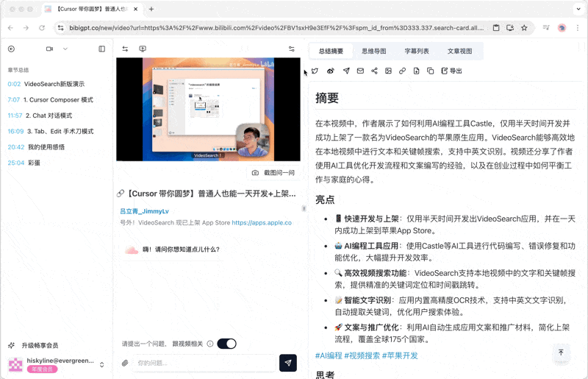The width and height of the screenshot is (588, 379).
Task: Click the swap arrows icon above video
Action: tap(125, 49)
